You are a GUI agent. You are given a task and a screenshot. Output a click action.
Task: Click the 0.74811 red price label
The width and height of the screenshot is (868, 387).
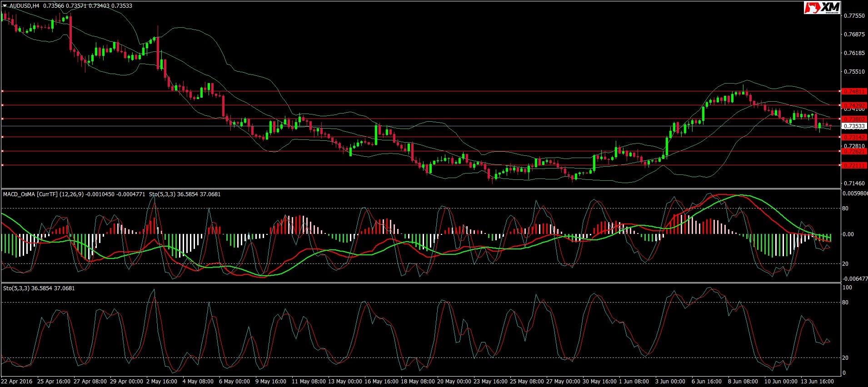(854, 91)
